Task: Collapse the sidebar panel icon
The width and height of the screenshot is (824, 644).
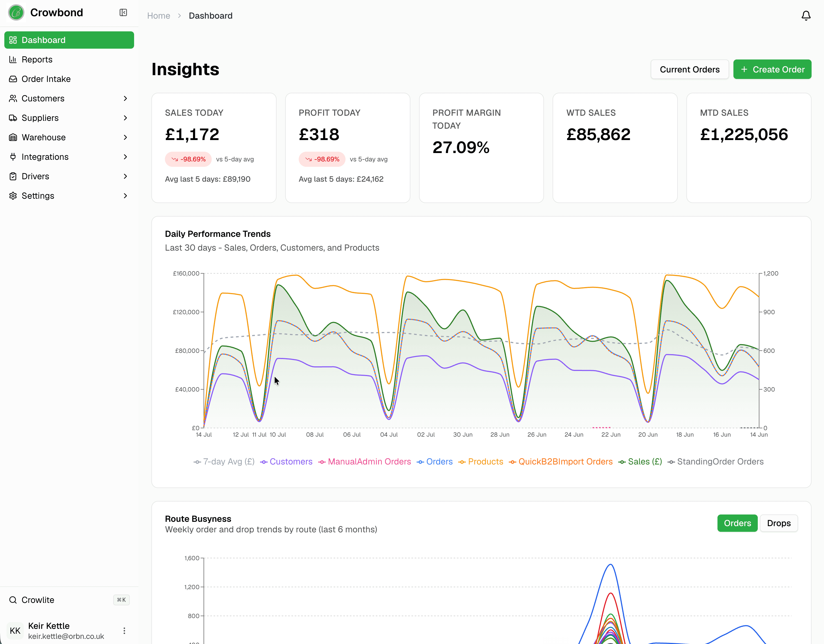Action: pos(123,12)
